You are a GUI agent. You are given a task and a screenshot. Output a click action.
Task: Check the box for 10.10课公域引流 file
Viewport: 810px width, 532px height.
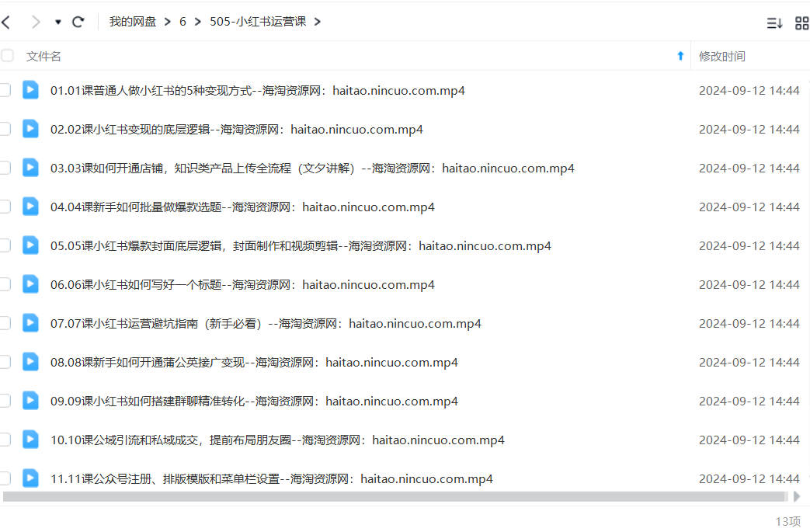(x=5, y=440)
